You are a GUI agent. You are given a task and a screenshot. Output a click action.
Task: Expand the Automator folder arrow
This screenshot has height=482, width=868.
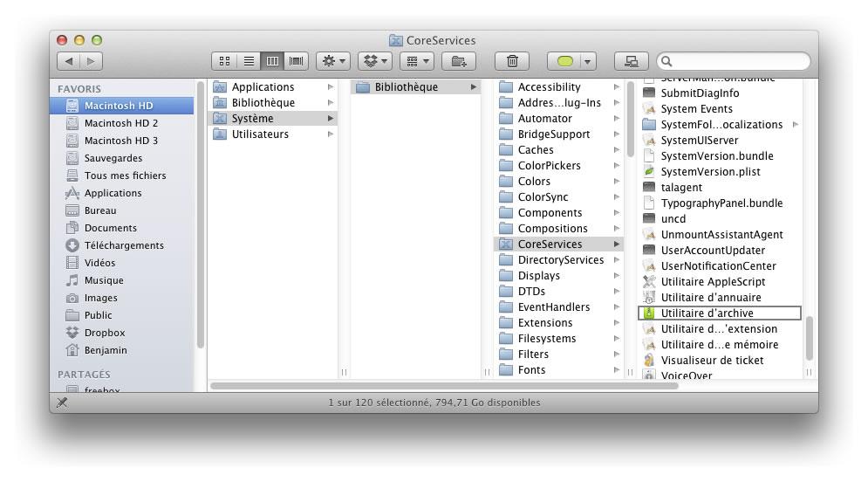[x=617, y=118]
